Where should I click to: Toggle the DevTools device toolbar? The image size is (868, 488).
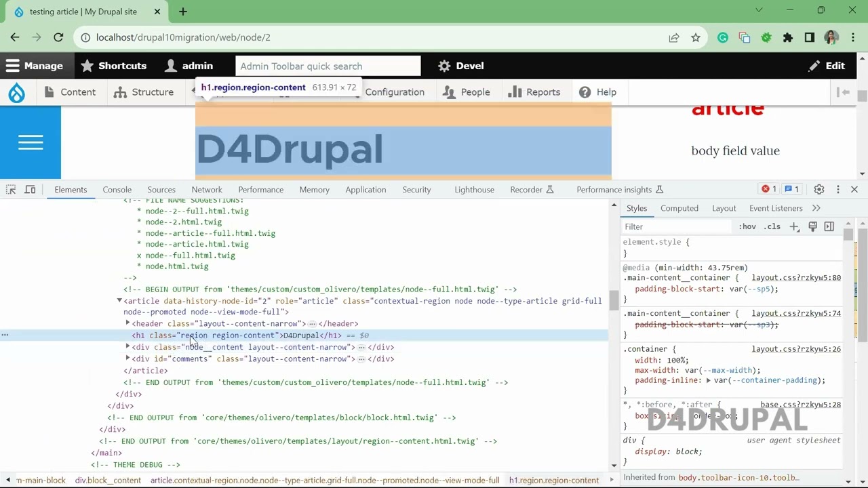click(x=30, y=190)
